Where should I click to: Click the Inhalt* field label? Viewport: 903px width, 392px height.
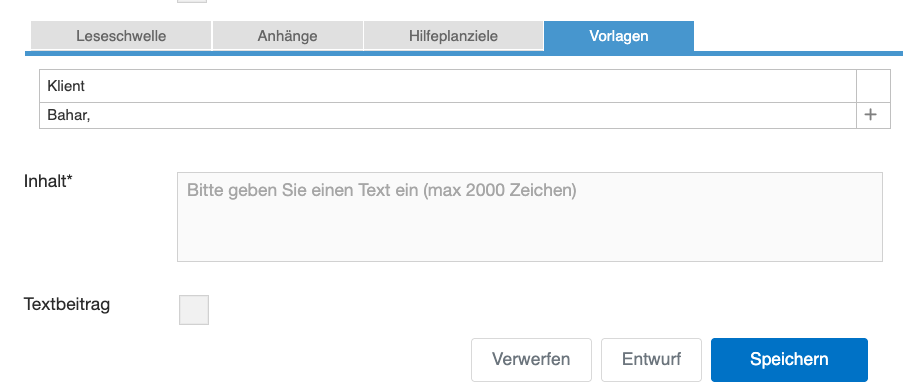click(48, 181)
